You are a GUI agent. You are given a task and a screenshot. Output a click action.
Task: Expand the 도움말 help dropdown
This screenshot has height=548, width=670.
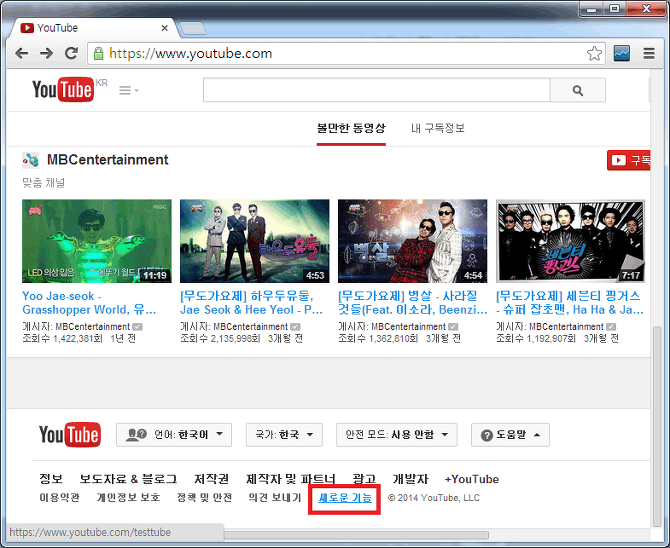510,435
